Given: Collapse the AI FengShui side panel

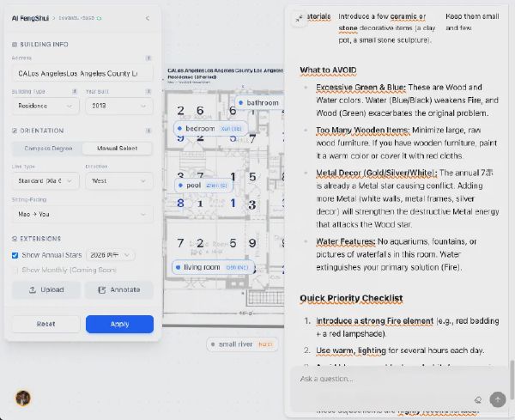Looking at the screenshot, I should (x=148, y=18).
